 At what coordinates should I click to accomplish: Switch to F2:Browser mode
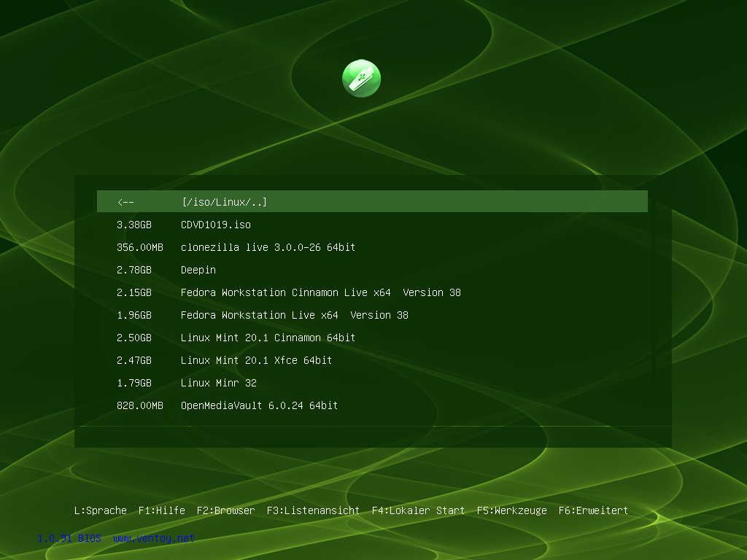[x=226, y=510]
